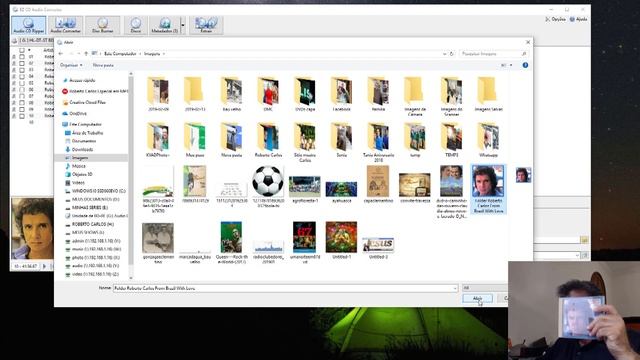This screenshot has width=640, height=360.
Task: Click Este Computador in the breadcrumb path
Action: [120, 53]
